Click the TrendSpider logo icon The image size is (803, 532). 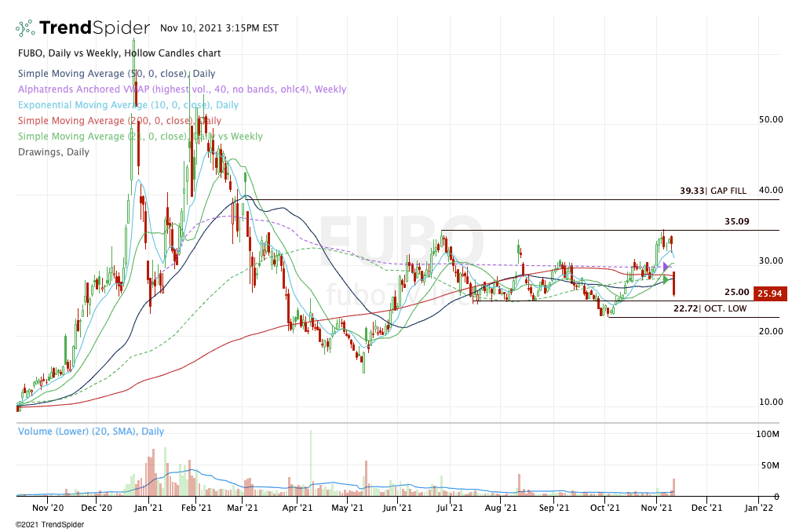coord(25,28)
